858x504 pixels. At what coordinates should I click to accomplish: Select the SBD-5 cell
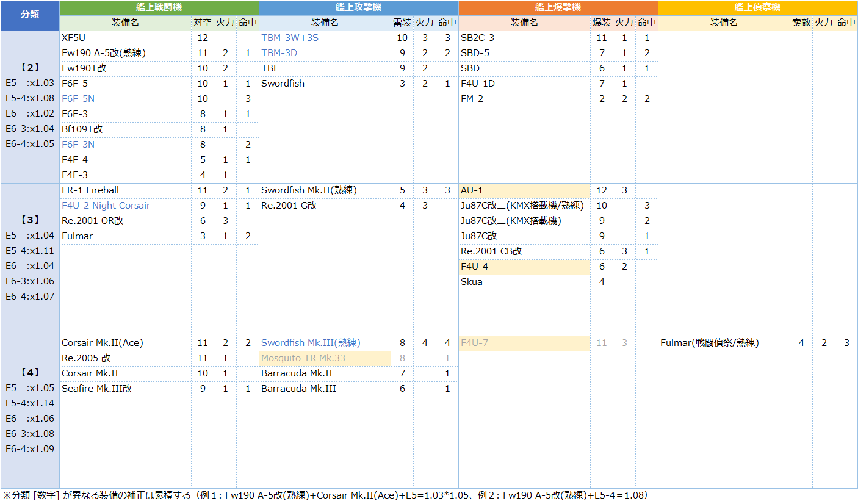[x=525, y=53]
